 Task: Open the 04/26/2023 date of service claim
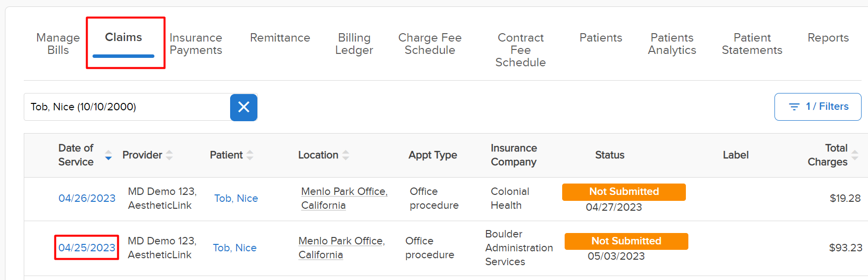(x=87, y=198)
